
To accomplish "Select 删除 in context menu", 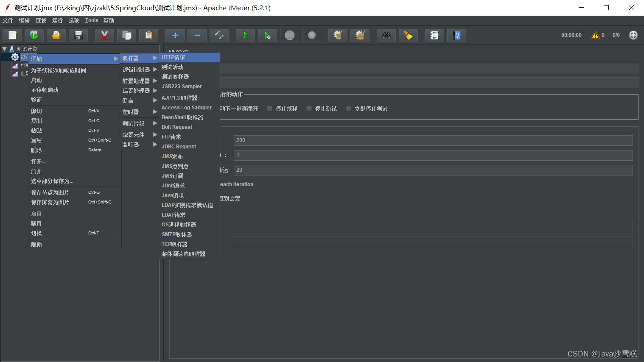I will (75, 150).
